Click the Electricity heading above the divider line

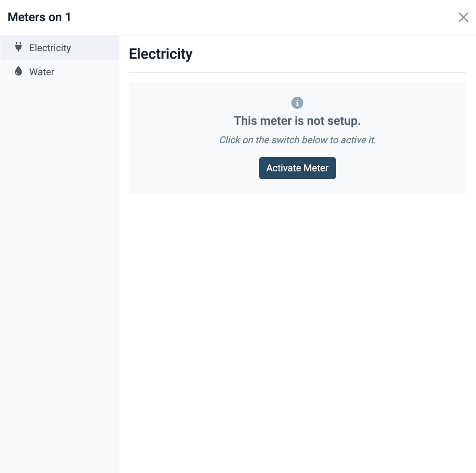click(x=161, y=53)
